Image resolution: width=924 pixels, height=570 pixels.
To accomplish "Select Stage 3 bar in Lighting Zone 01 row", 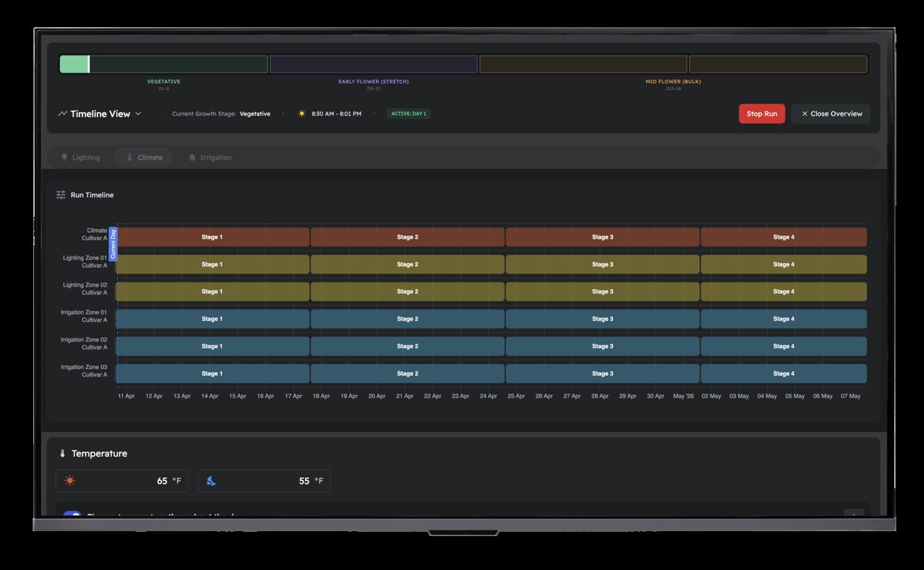I will tap(602, 264).
